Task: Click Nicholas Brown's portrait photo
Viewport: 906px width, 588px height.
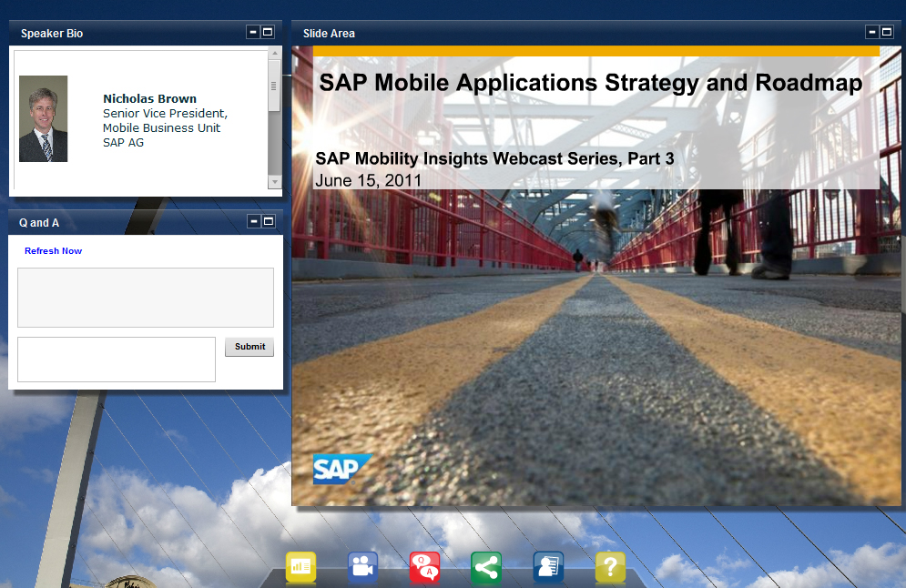Action: (x=44, y=118)
